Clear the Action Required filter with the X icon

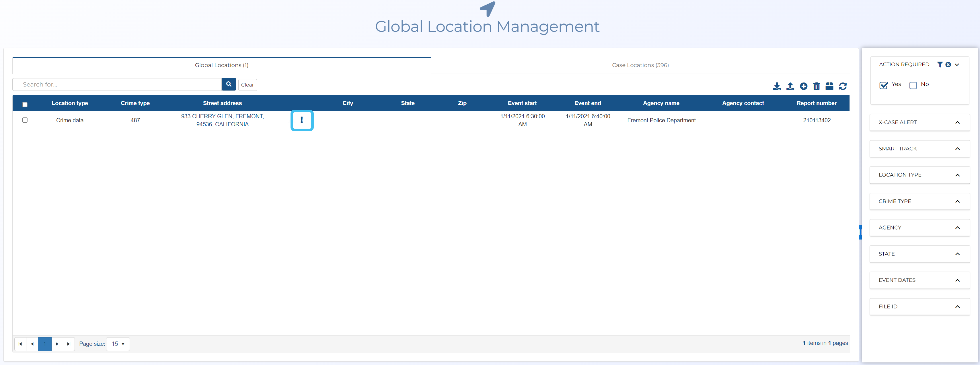948,65
